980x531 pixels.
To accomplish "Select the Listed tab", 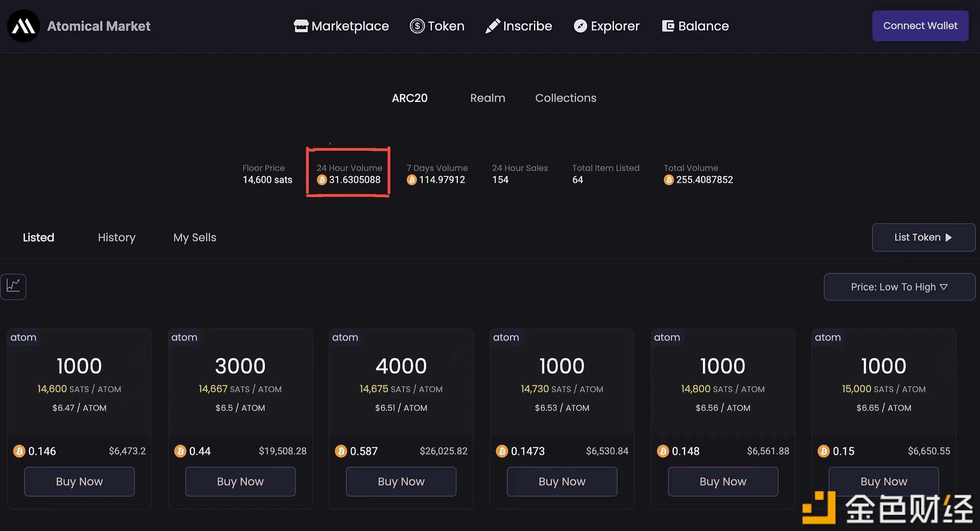I will coord(39,238).
